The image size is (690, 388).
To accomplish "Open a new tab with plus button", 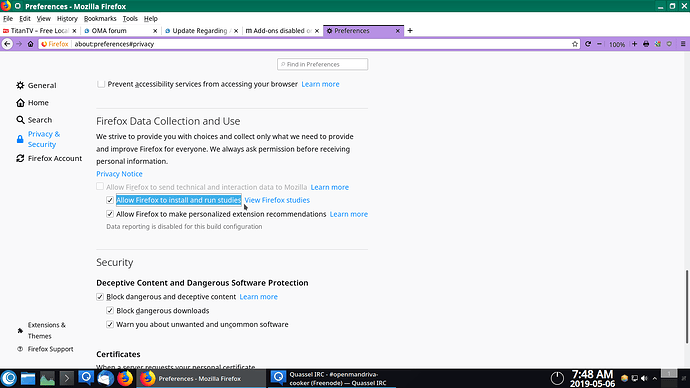I will pyautogui.click(x=410, y=30).
